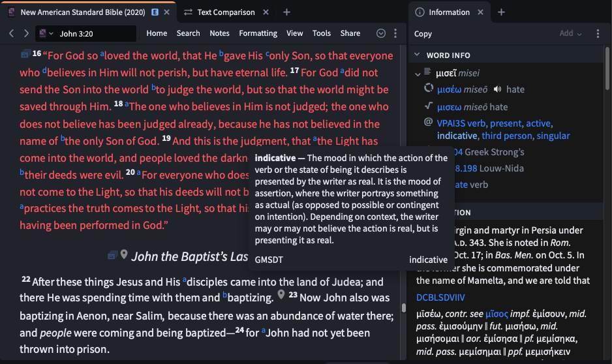The width and height of the screenshot is (612, 364).
Task: Open the Share menu
Action: click(x=350, y=33)
